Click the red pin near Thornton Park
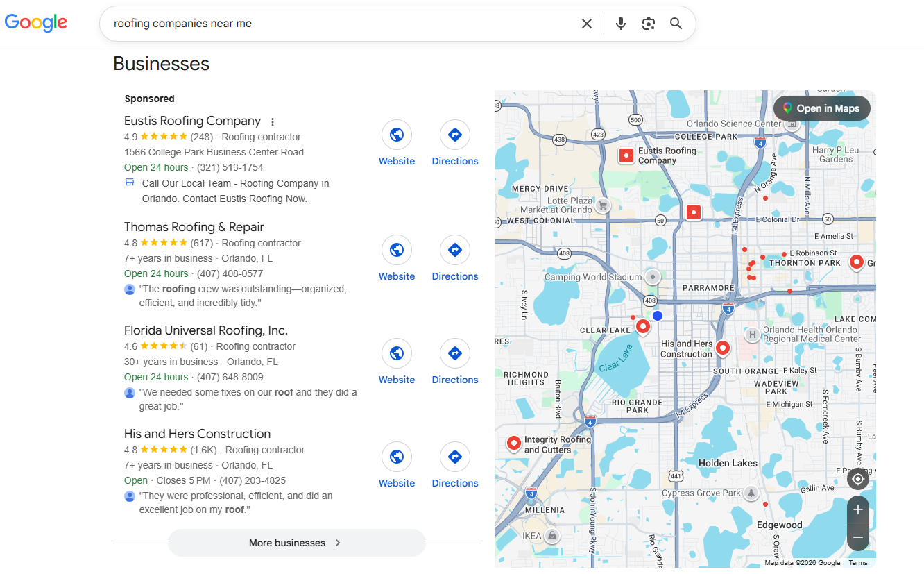The height and width of the screenshot is (574, 924). coord(857,262)
